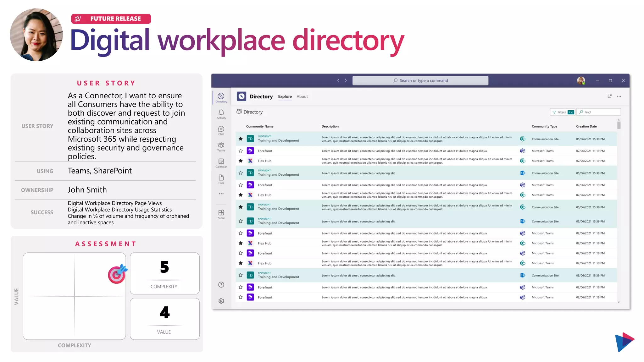Open more options ellipsis in app header
644x362 pixels.
pyautogui.click(x=619, y=96)
